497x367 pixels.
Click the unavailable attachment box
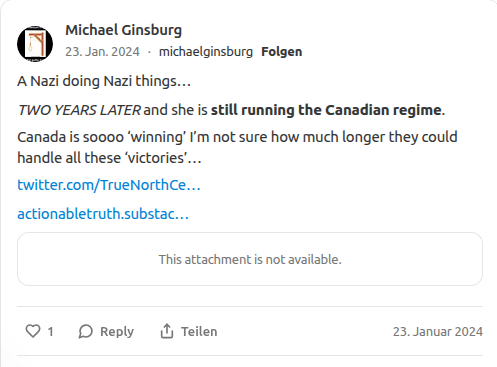[250, 259]
